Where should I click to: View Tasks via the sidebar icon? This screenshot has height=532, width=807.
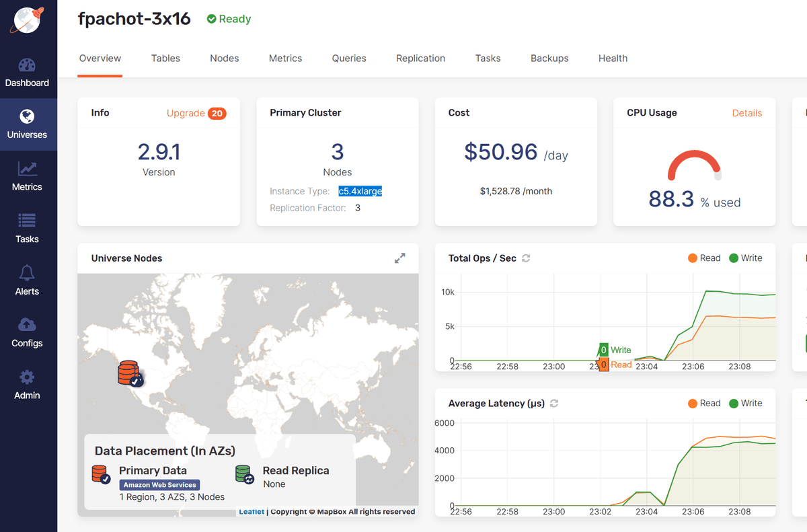[27, 229]
